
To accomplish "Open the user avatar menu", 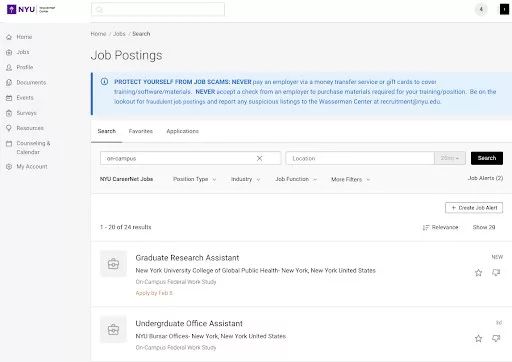I will point(504,9).
